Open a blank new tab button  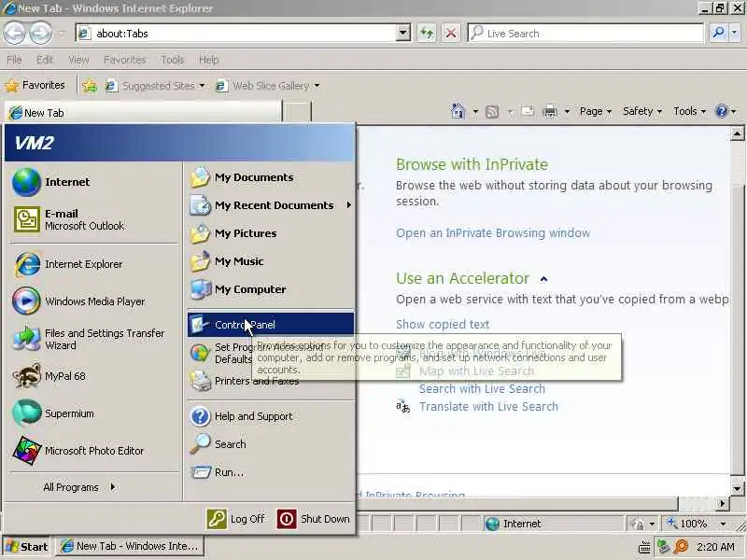[x=297, y=113]
